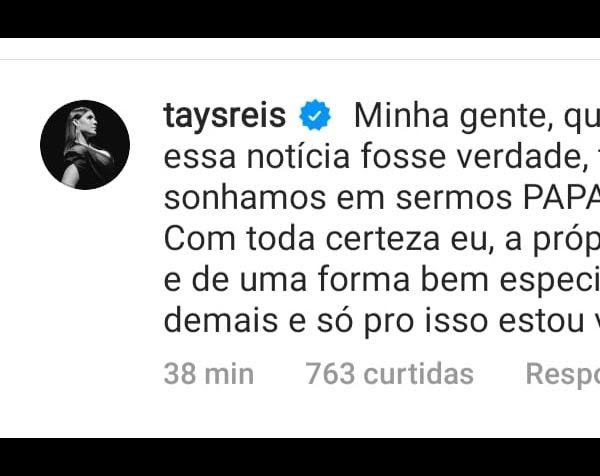The width and height of the screenshot is (600, 476).
Task: Click the words "sonhamos em sermos"
Action: tap(338, 198)
